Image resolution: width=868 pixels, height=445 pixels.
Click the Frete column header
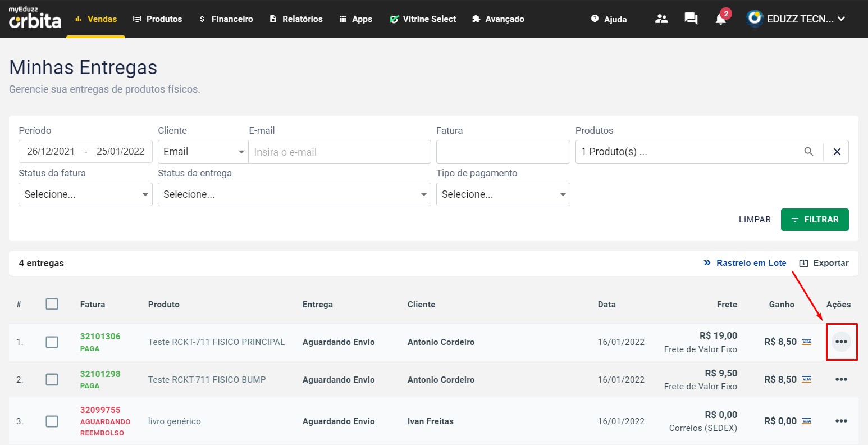(727, 305)
